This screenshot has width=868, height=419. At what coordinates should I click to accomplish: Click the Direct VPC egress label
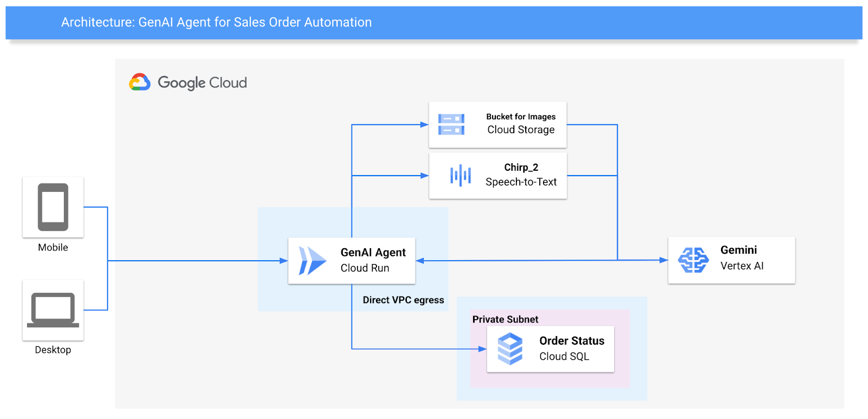(403, 300)
